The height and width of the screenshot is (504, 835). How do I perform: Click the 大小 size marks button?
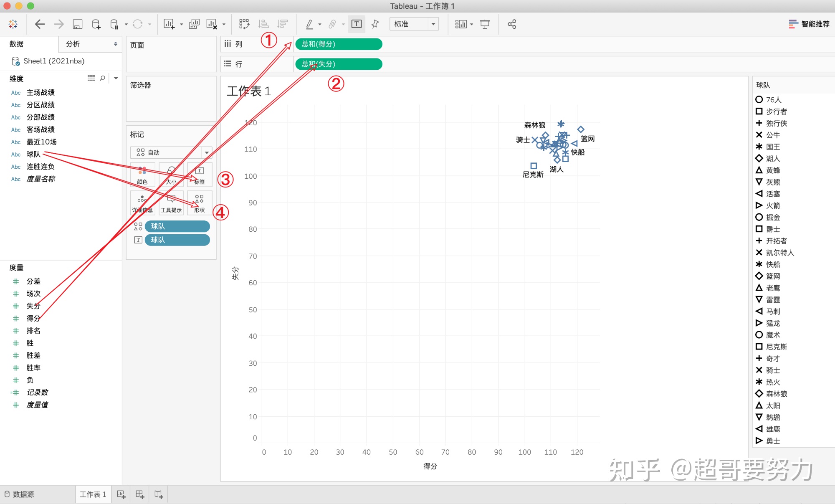[171, 175]
